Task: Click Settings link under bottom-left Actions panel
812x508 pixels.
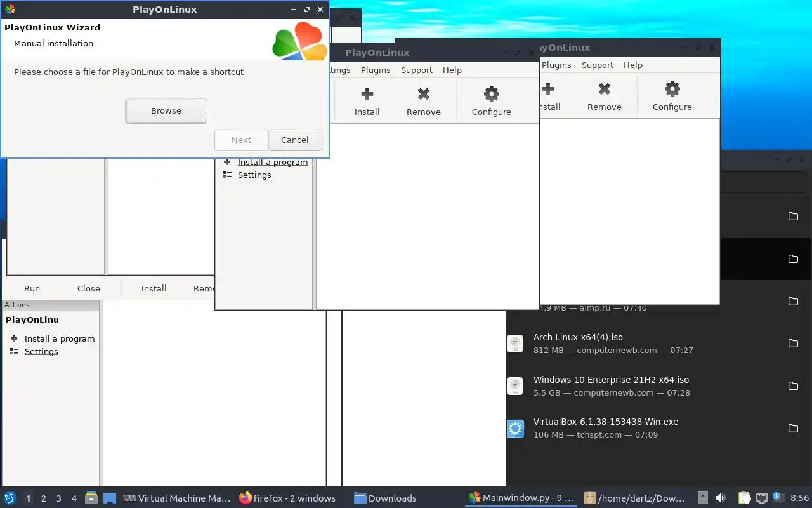Action: click(41, 352)
